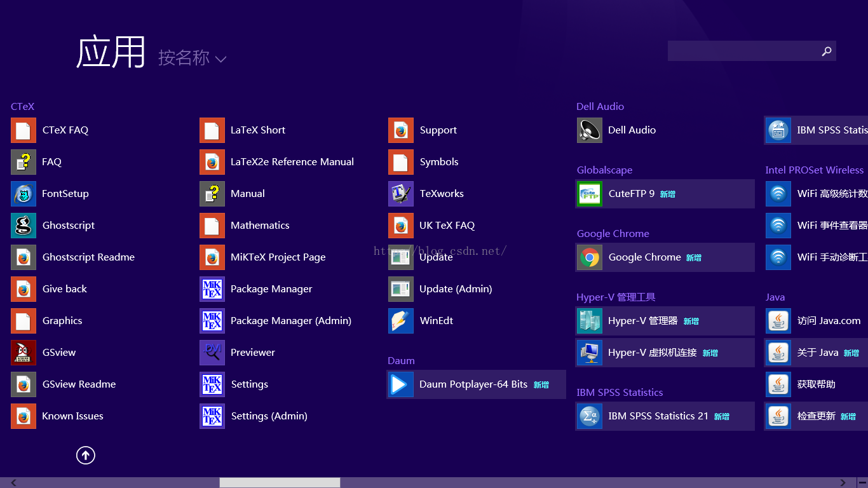Launch GSview via its icon

[x=24, y=353]
